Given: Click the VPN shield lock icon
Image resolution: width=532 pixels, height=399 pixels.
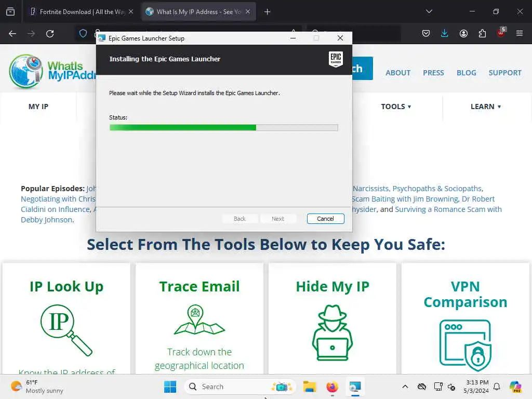Looking at the screenshot, I should [x=465, y=345].
